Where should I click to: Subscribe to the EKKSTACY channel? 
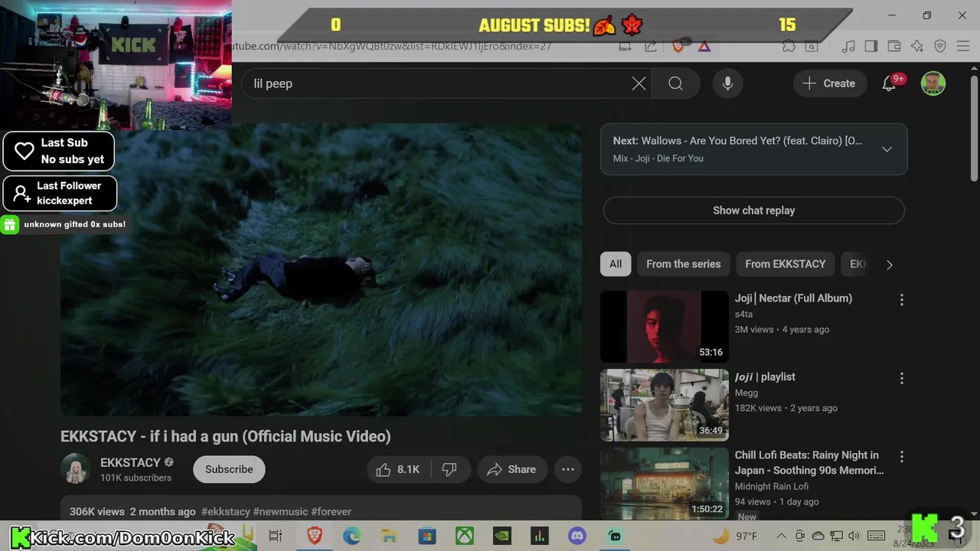[x=229, y=469]
